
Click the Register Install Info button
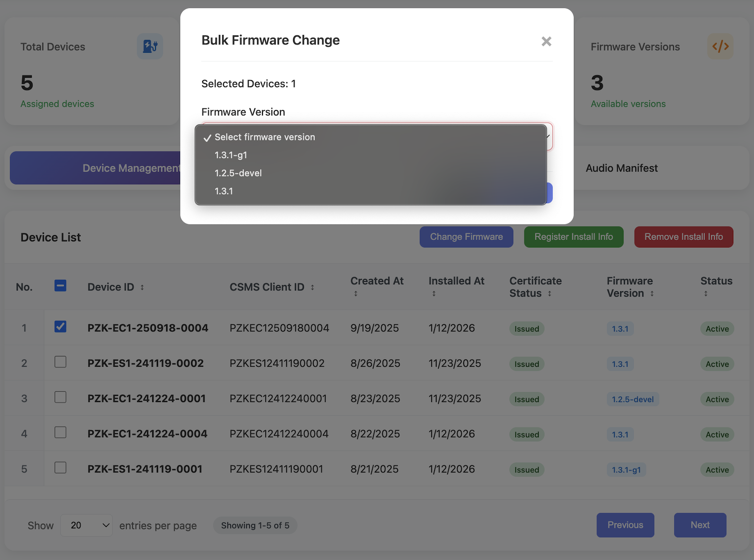(574, 237)
